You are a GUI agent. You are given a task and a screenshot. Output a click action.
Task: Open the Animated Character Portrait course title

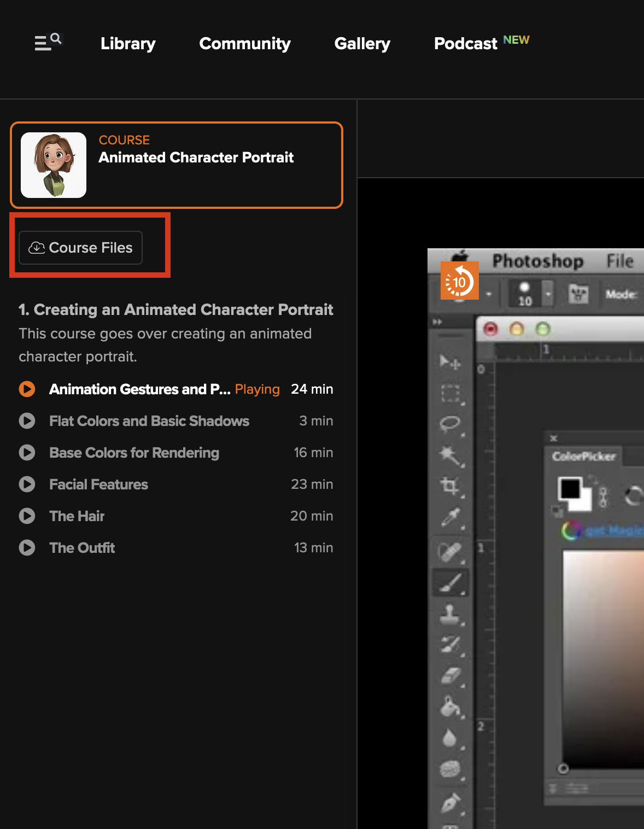coord(196,157)
